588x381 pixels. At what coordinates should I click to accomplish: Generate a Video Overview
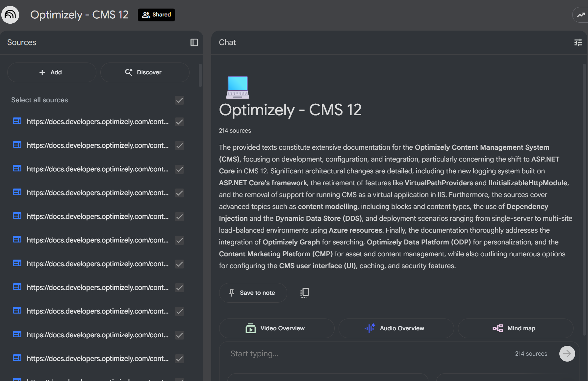(x=276, y=328)
